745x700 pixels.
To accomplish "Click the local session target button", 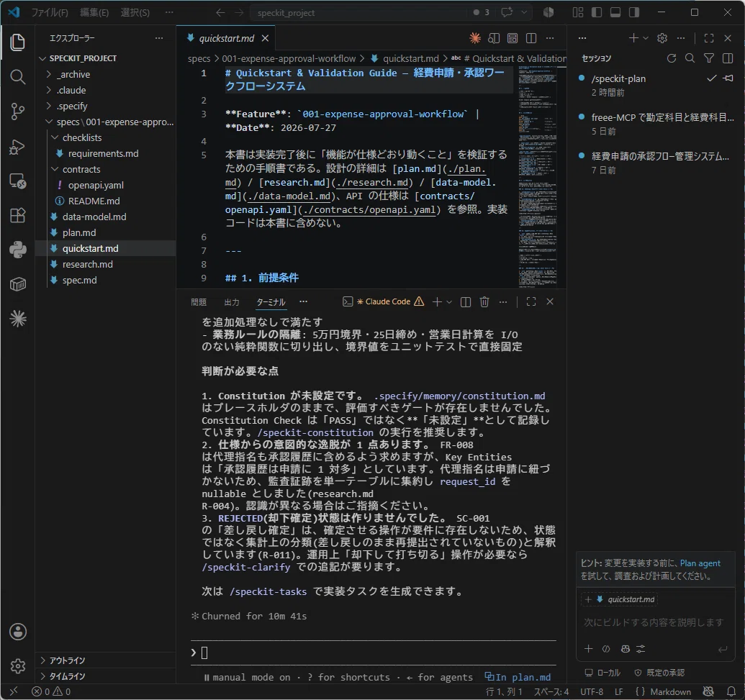I will pyautogui.click(x=602, y=673).
